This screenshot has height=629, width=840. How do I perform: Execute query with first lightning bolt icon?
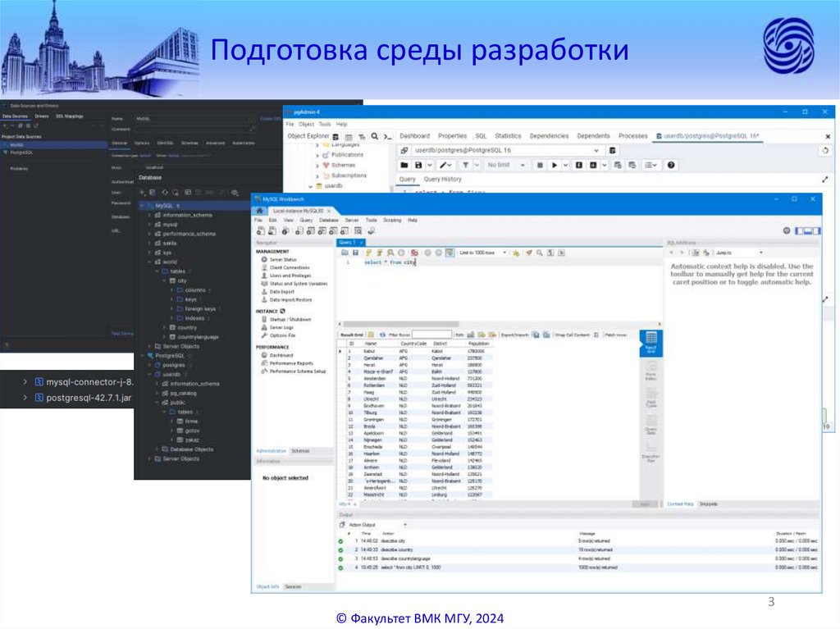point(368,253)
